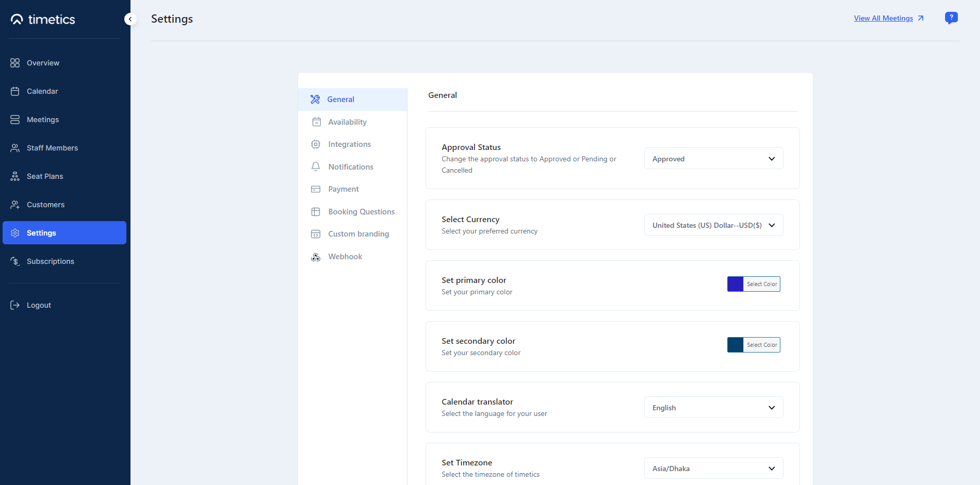Open the Select Currency dropdown

tap(713, 225)
